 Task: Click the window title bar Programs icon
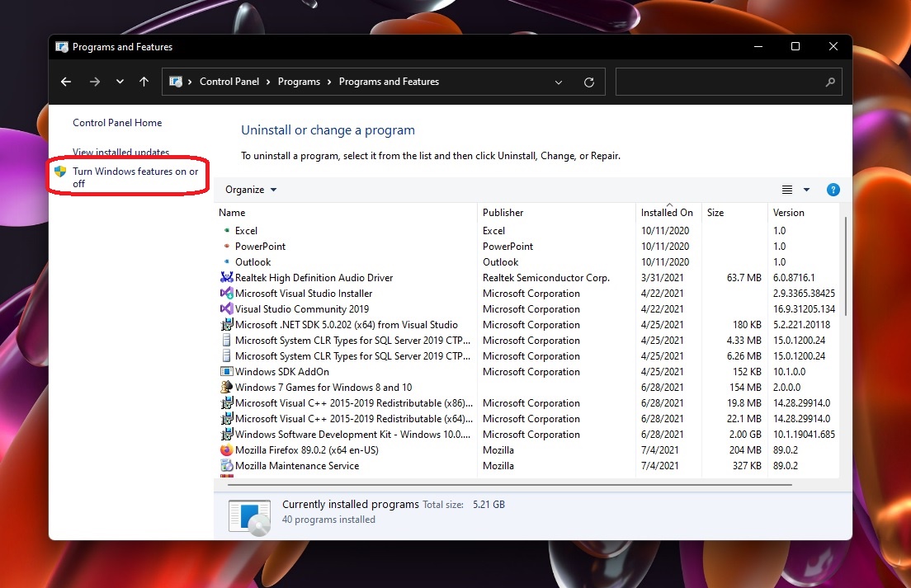pos(62,47)
